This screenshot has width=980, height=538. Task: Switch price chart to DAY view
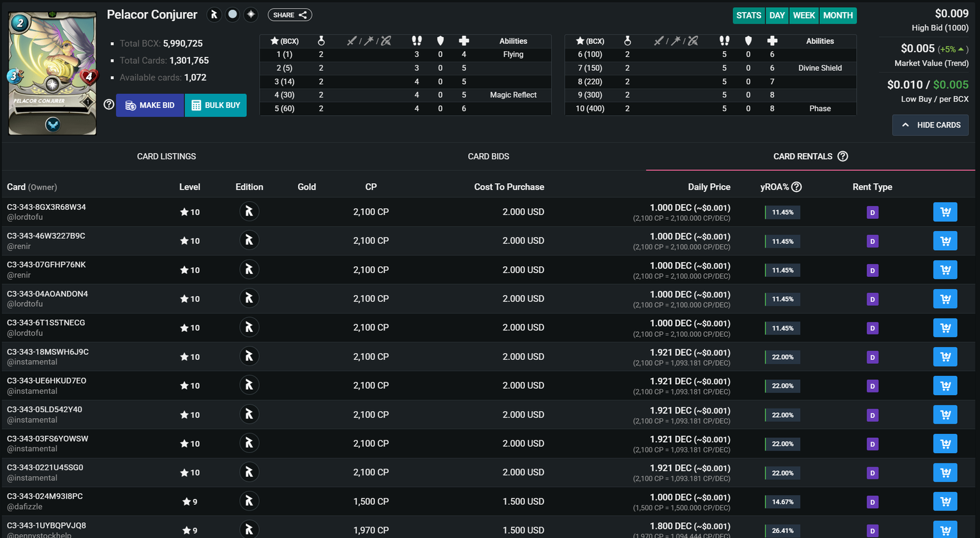tap(776, 15)
